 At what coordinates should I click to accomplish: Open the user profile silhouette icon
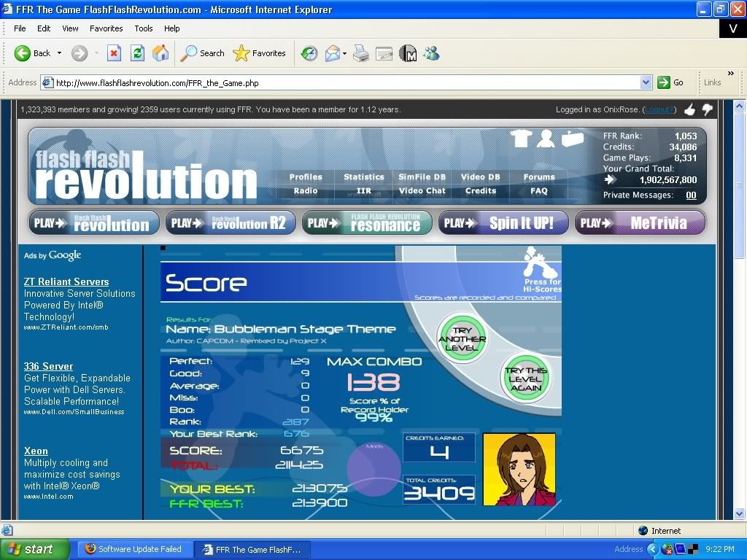click(x=546, y=138)
